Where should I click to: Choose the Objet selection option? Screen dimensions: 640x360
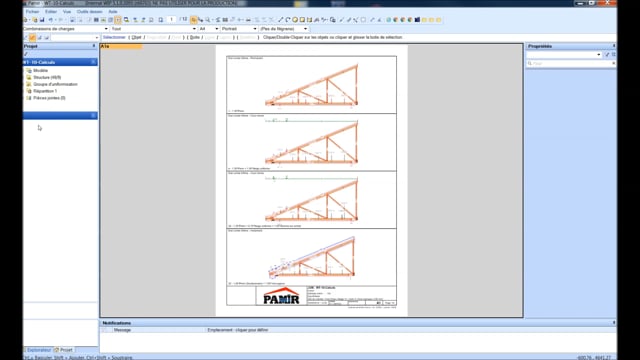tap(136, 37)
